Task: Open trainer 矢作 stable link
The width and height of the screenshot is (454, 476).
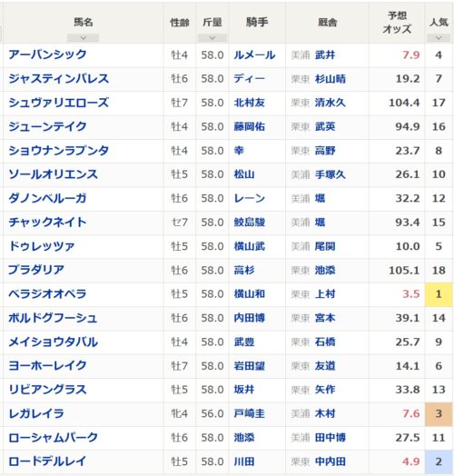Action: click(x=325, y=390)
